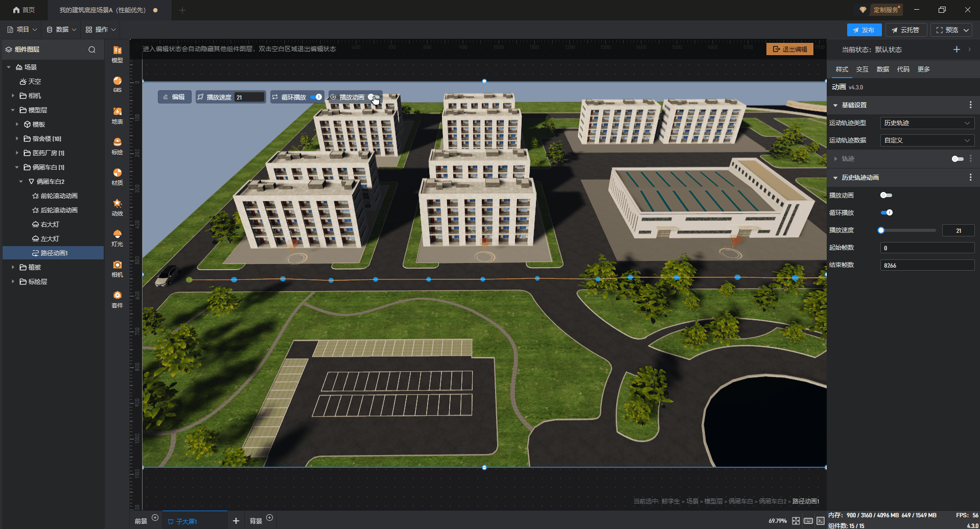Screen dimensions: 980x529
Task: Open the GIS component panel
Action: (x=117, y=84)
